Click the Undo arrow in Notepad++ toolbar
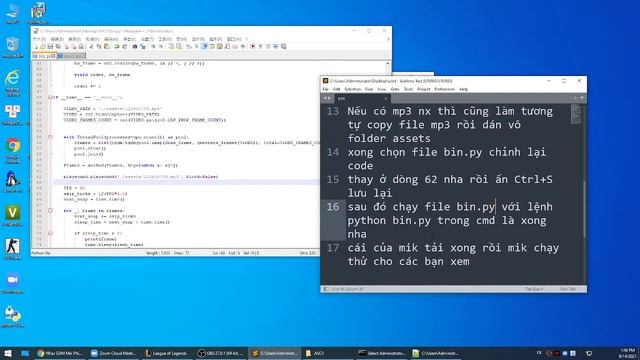The height and width of the screenshot is (360, 640). click(117, 47)
